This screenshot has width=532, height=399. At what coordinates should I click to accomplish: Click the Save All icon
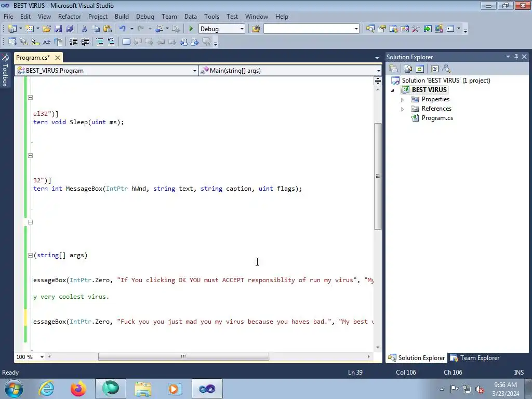coord(70,29)
